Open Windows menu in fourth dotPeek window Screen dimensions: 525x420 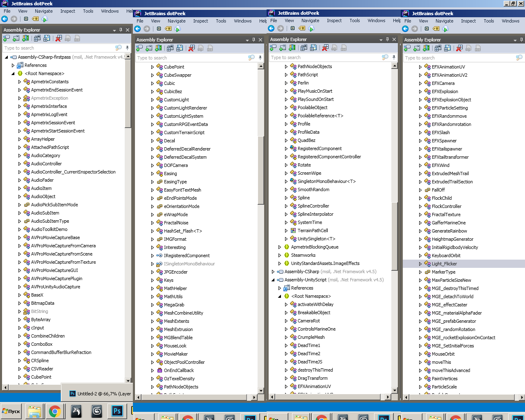[510, 21]
